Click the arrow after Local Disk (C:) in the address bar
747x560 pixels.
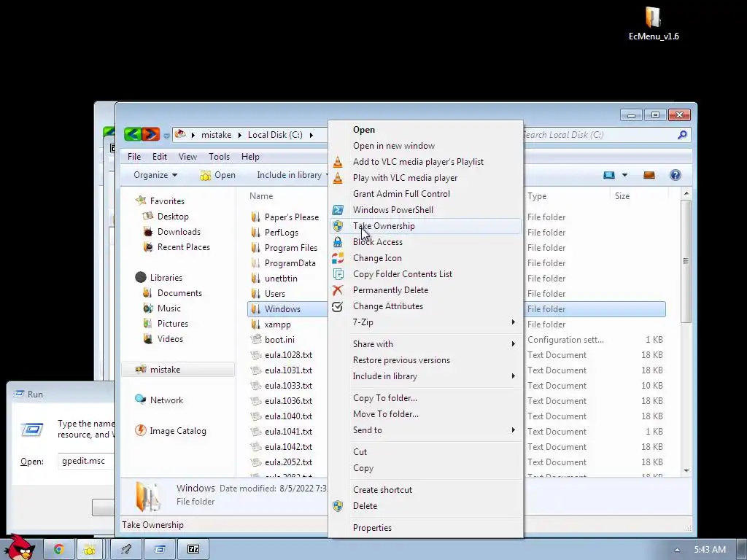pos(311,135)
